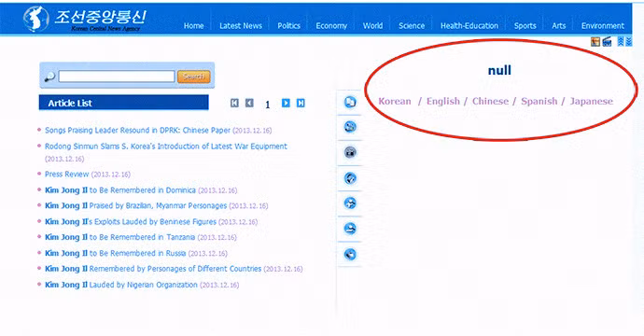Open 'Rodong Sinmun Slams S. Korea's Introduction' article
The width and height of the screenshot is (644, 336).
coord(166,147)
